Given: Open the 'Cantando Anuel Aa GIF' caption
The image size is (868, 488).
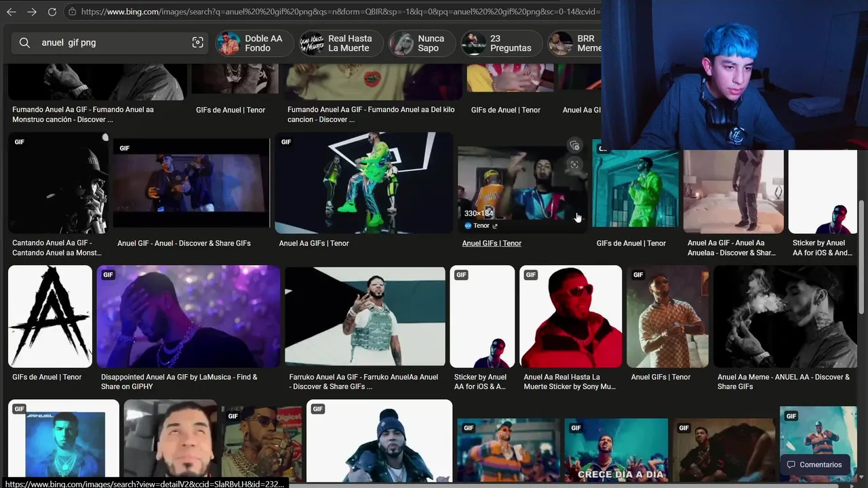Looking at the screenshot, I should click(57, 248).
